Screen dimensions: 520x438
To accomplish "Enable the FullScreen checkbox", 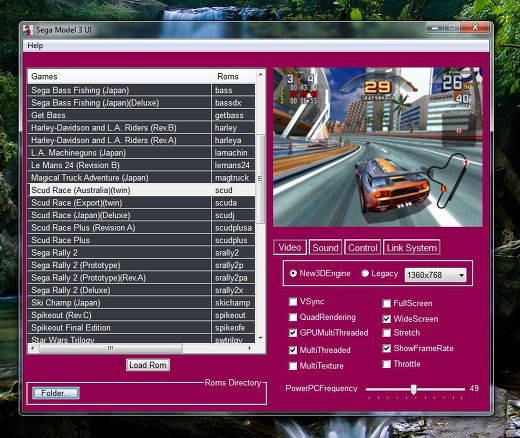I will coord(386,303).
